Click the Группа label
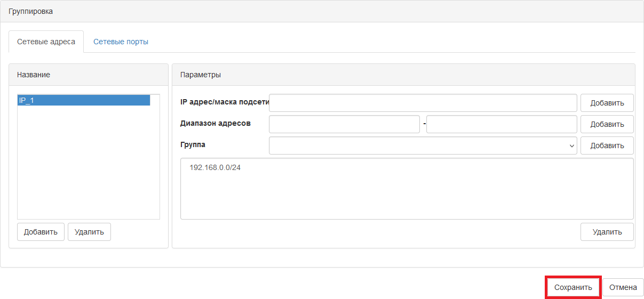The width and height of the screenshot is (644, 299). [x=193, y=144]
